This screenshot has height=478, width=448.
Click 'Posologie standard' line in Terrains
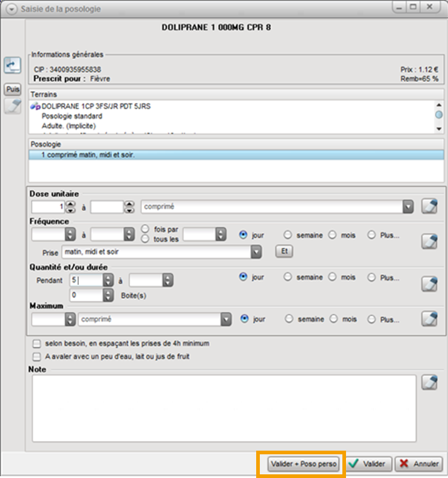point(72,116)
